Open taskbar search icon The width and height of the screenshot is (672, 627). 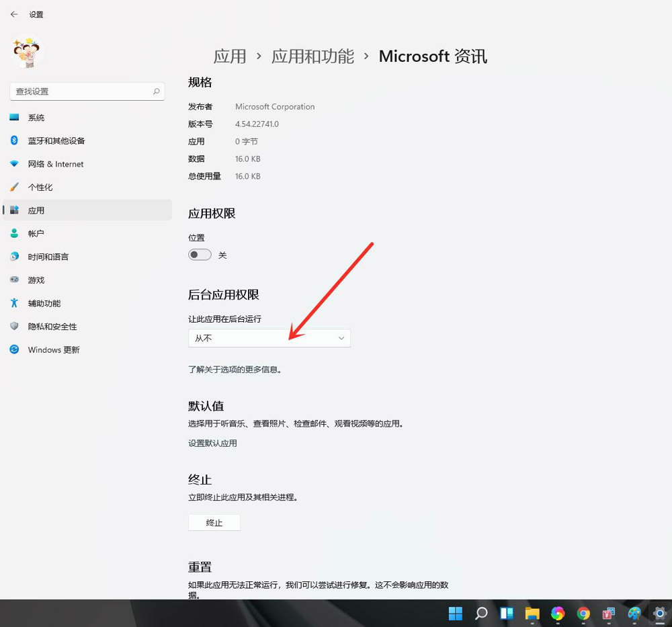[x=481, y=614]
